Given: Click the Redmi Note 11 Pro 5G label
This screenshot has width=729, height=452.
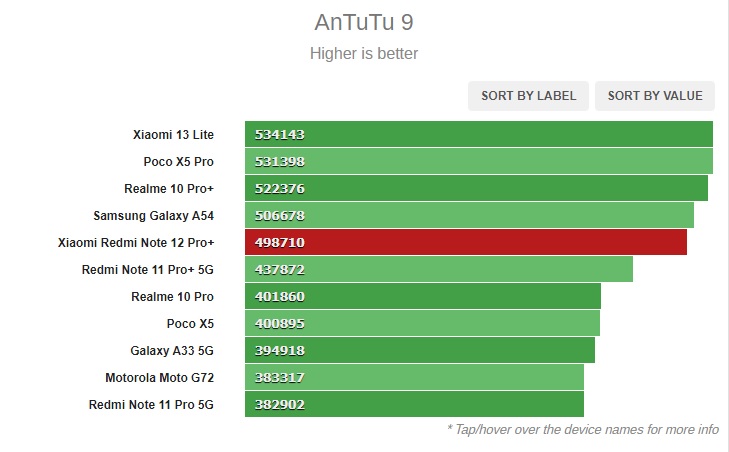Looking at the screenshot, I should tap(151, 405).
